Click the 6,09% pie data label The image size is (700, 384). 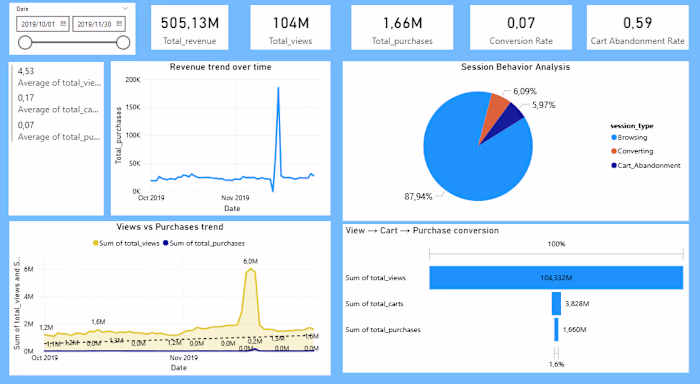(525, 92)
